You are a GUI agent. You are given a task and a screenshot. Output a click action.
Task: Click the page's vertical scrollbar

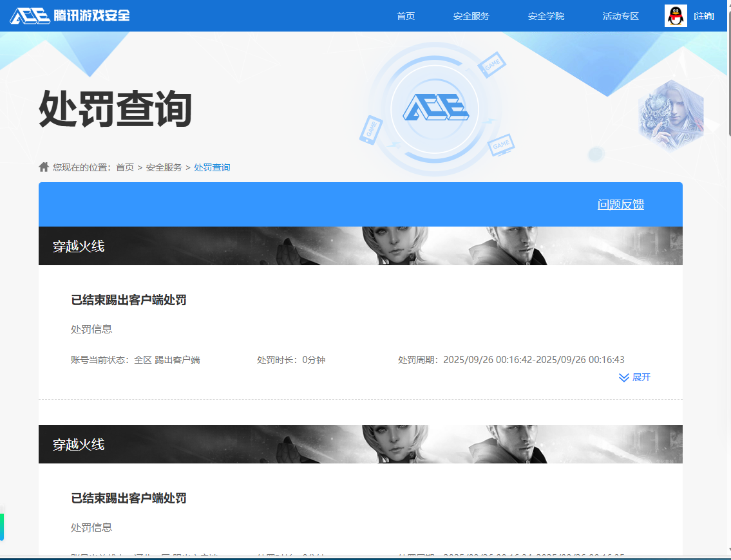click(728, 71)
